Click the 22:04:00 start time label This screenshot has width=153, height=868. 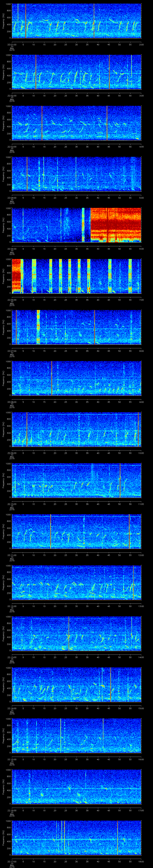pos(12,197)
